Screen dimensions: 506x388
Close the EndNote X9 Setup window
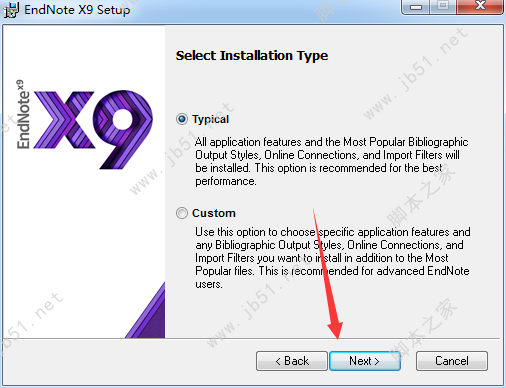[480, 6]
